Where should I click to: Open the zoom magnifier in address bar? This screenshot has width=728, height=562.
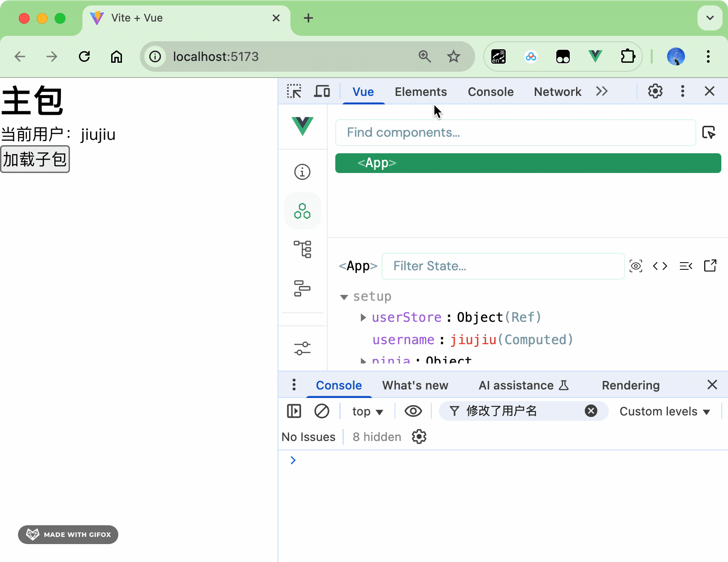(425, 56)
